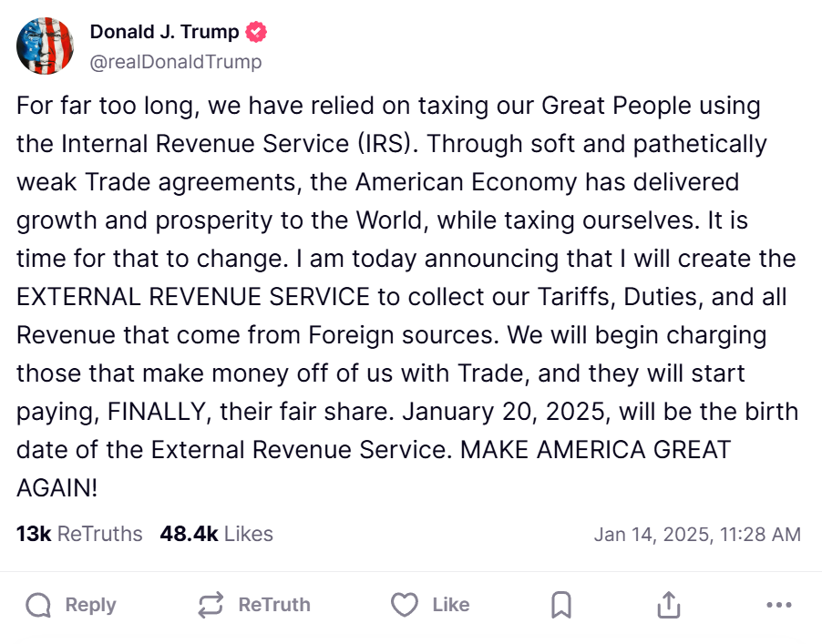Click the EXTERNAL REVENUE SERVICE text
This screenshot has height=644, width=822.
(x=193, y=297)
